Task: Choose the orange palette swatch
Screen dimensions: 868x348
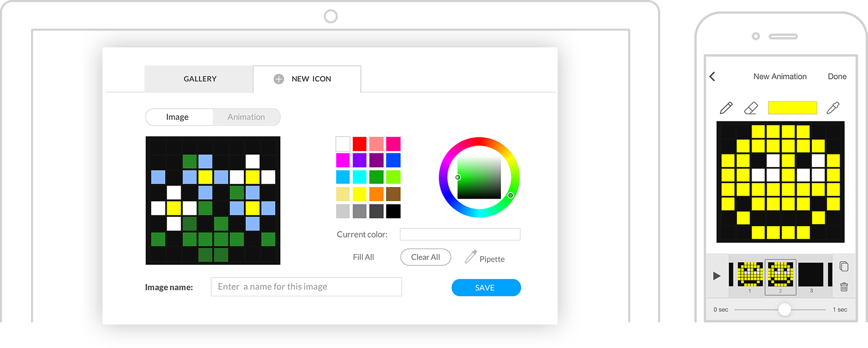Action: pos(377,194)
